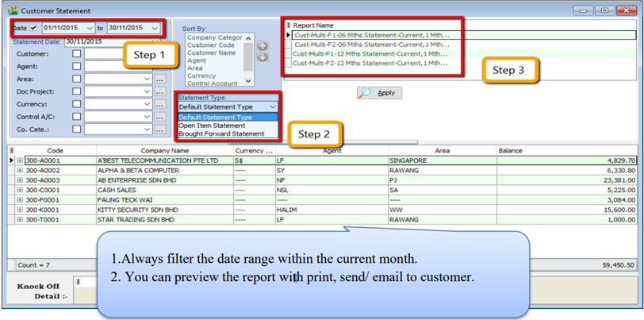Open the Currency lookup ellipsis button
This screenshot has height=320, width=644.
coord(159,105)
